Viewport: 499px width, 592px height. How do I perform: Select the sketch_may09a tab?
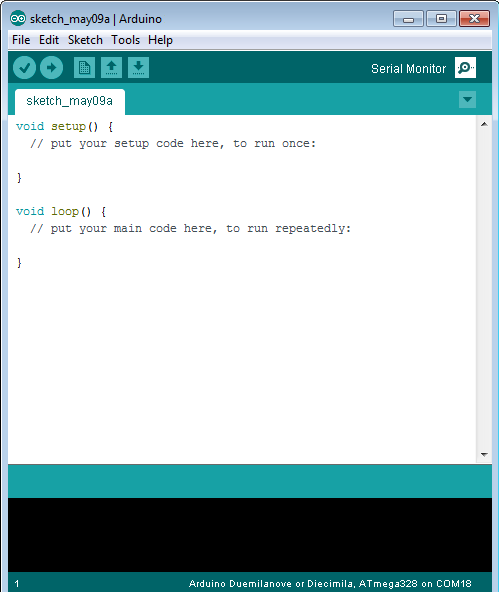[x=70, y=101]
